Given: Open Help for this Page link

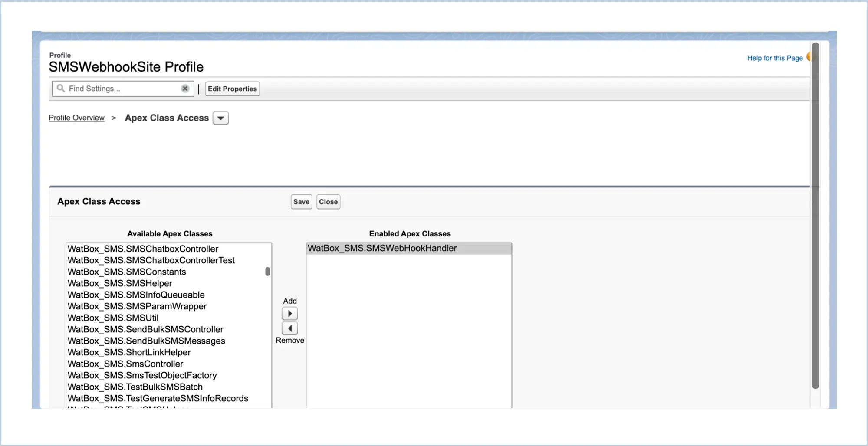Looking at the screenshot, I should [x=775, y=58].
